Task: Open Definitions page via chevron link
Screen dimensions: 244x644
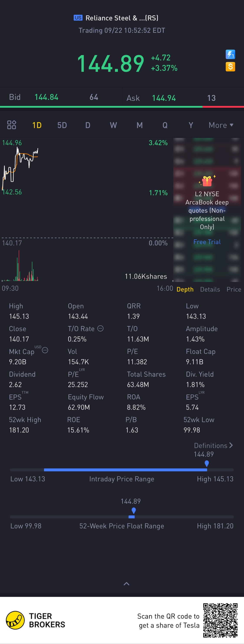Action: coord(213,445)
